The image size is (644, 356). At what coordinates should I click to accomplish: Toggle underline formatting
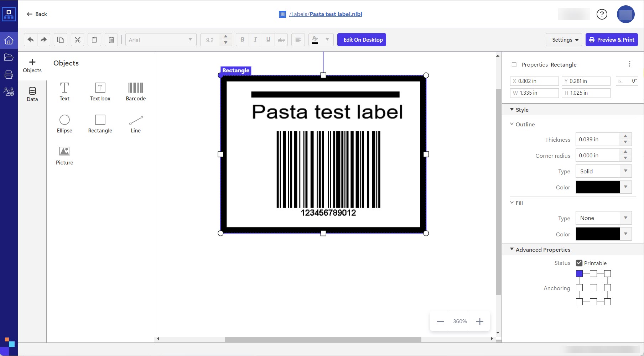pyautogui.click(x=268, y=40)
